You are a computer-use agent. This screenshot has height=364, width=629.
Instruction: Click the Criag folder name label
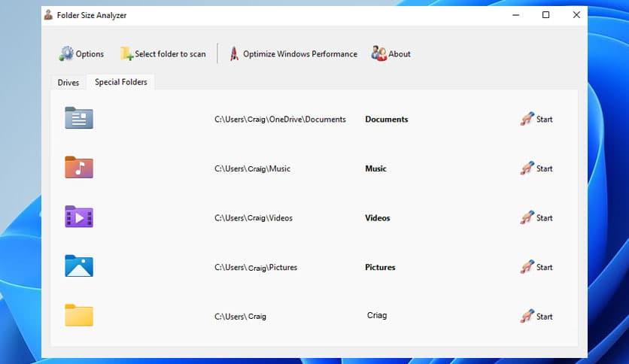pos(377,315)
